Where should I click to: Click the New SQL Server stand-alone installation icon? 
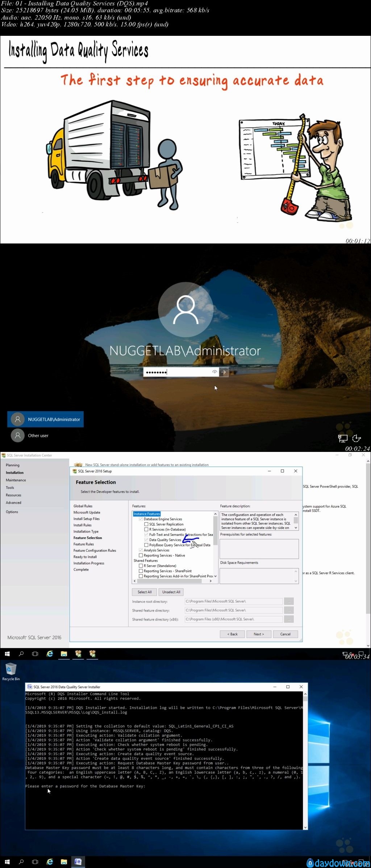78,464
